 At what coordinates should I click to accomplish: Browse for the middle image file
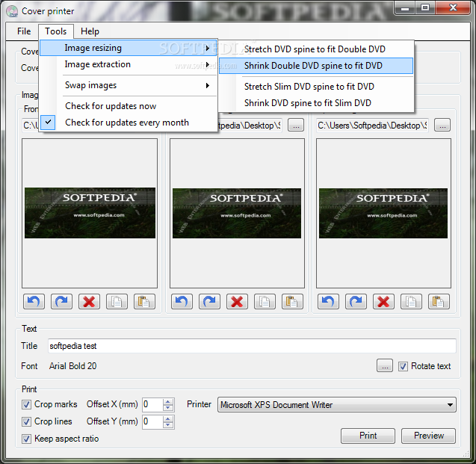point(296,125)
